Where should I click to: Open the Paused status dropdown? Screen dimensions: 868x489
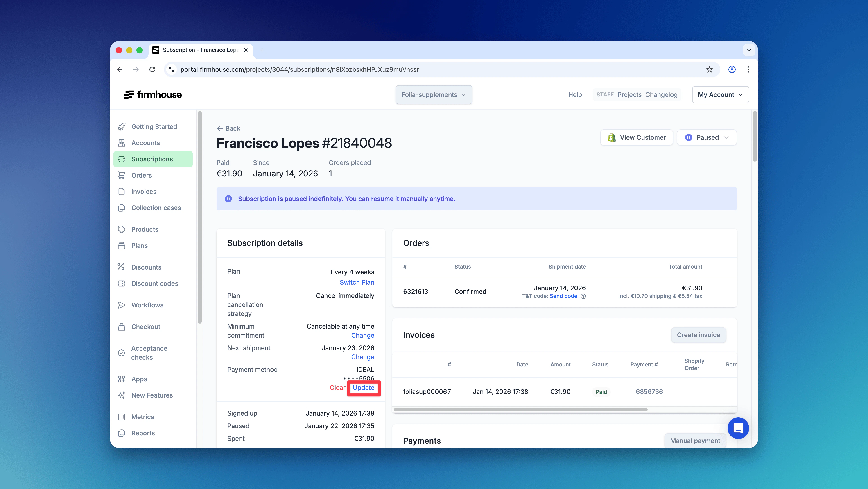pyautogui.click(x=707, y=137)
